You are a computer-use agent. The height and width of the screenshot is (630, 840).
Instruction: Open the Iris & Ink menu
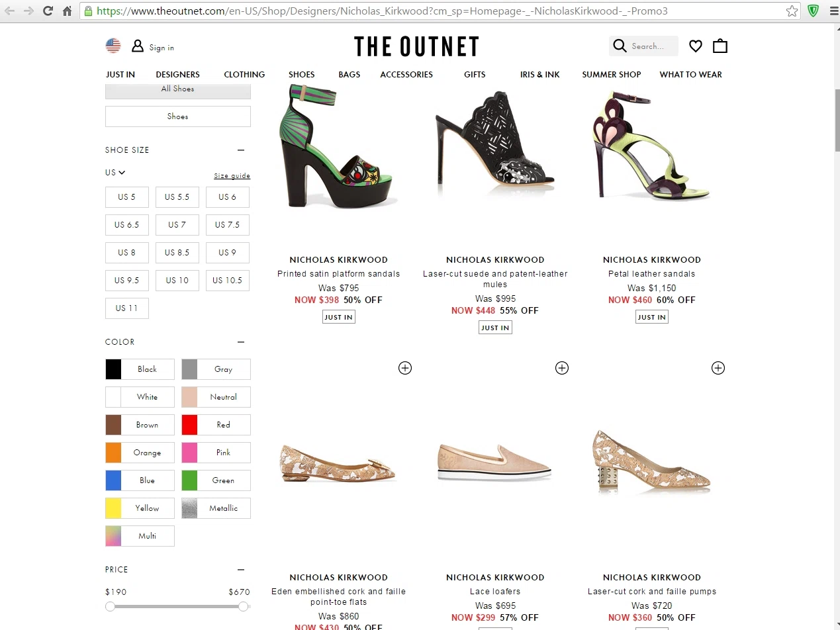pos(540,75)
